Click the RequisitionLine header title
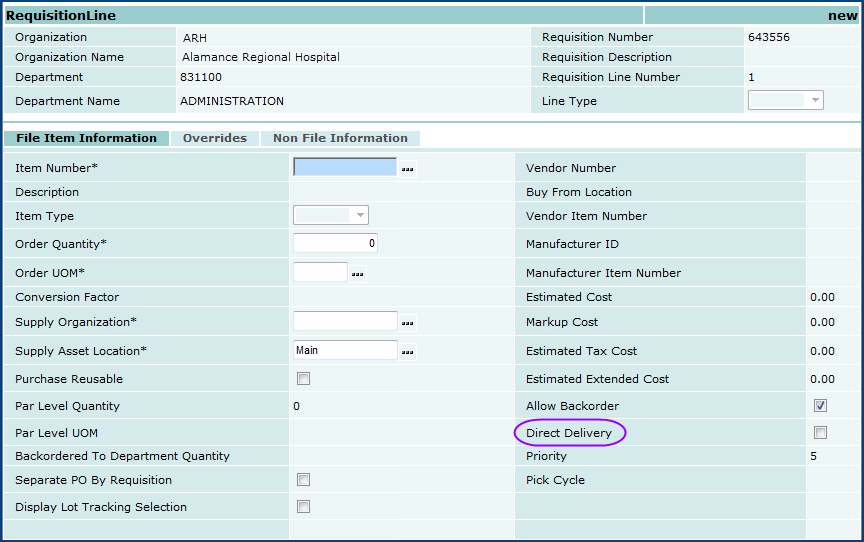Screen dimensions: 864x542 pos(61,16)
